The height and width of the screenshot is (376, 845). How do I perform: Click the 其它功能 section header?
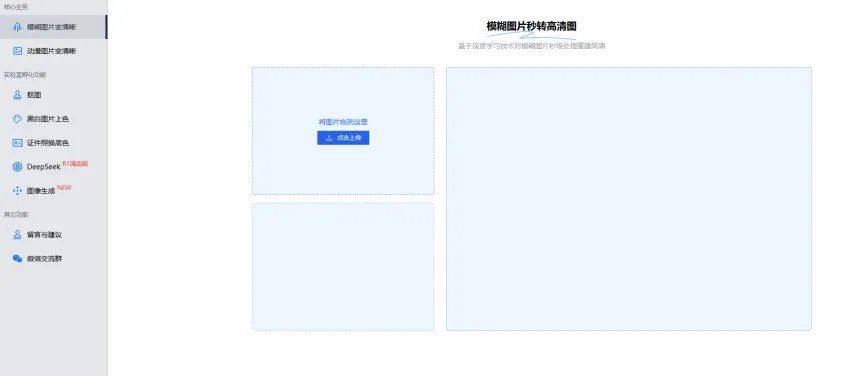[x=16, y=214]
